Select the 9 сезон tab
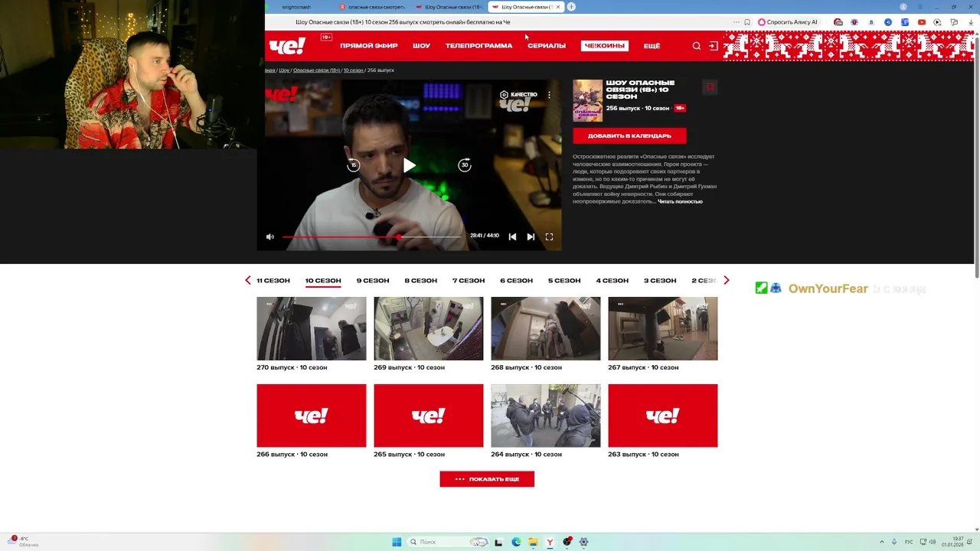The image size is (980, 551). point(373,281)
